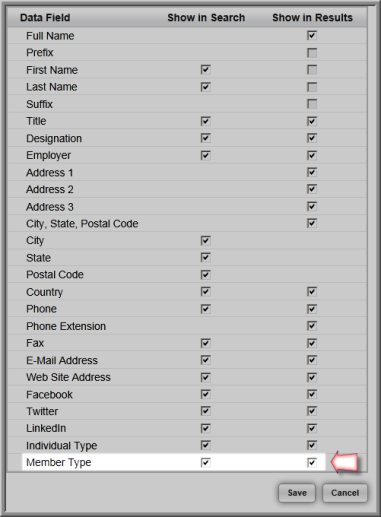Uncheck City, State, Postal Code results box
Screen dimensions: 381x517
tap(312, 223)
